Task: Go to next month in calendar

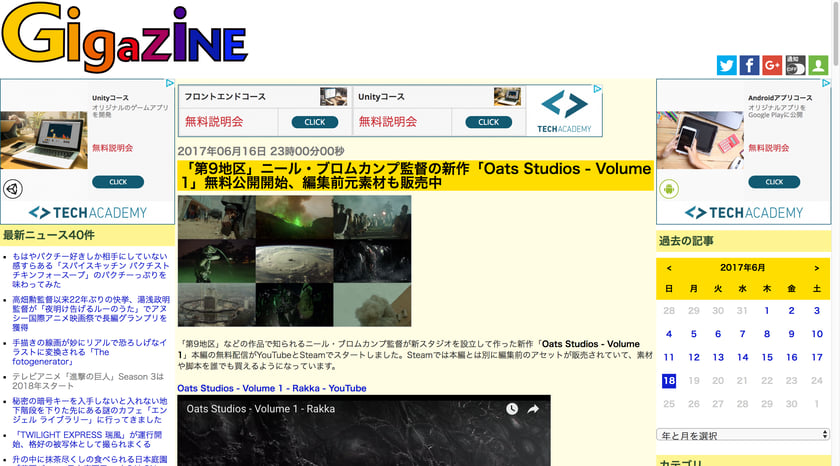Action: [x=816, y=268]
